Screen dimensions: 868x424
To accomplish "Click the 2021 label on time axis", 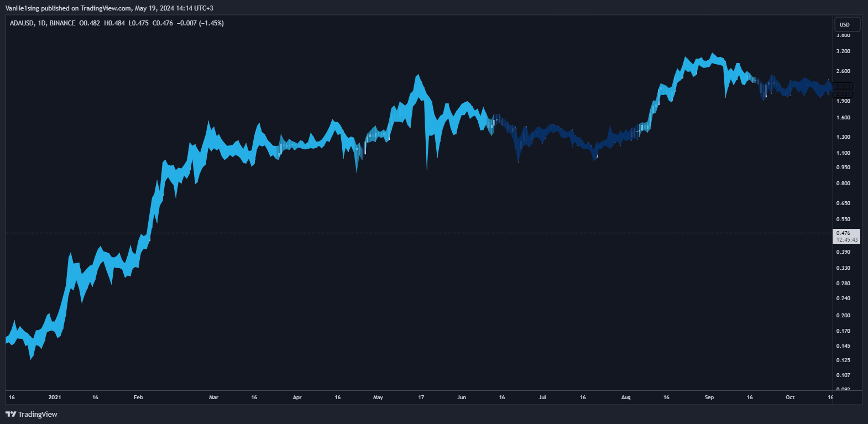I will point(55,397).
